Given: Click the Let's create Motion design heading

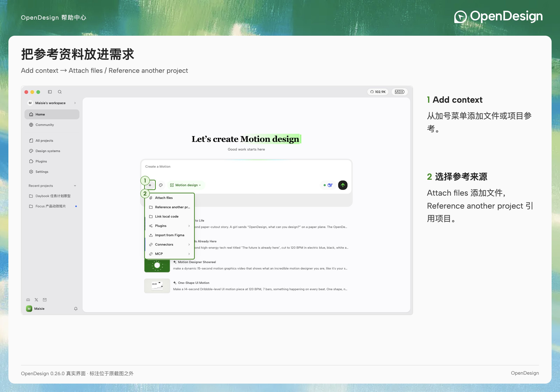Looking at the screenshot, I should point(246,139).
